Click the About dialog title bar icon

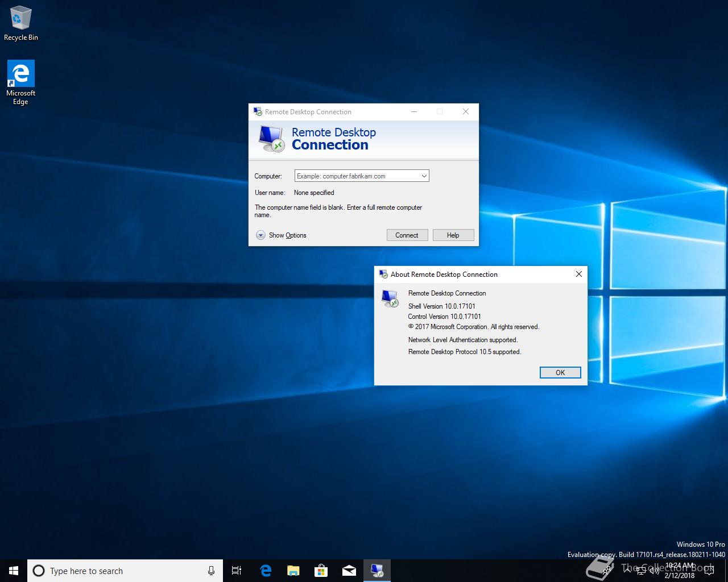click(x=384, y=274)
